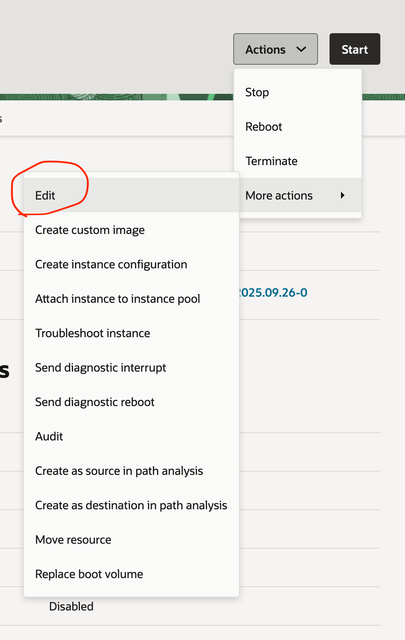405x640 pixels.
Task: Select Create custom image
Action: point(131,230)
